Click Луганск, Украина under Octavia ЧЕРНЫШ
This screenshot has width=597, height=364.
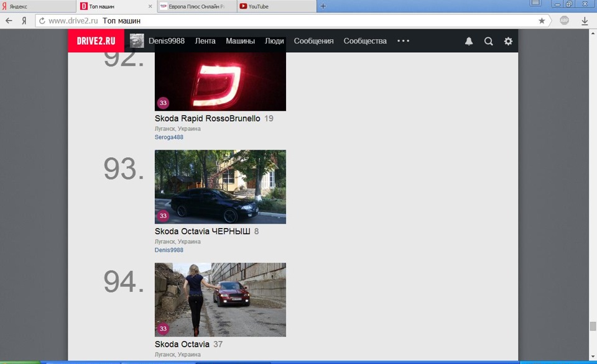[177, 242]
